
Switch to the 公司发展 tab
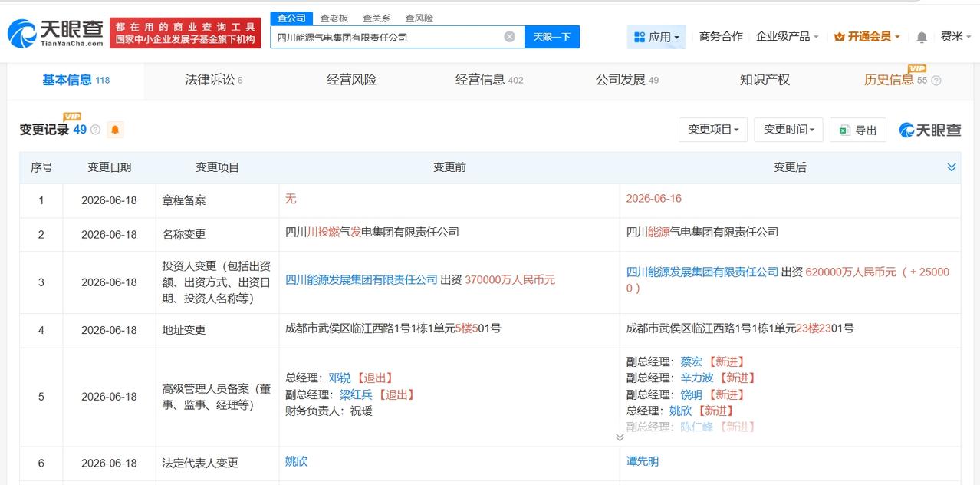(x=627, y=80)
